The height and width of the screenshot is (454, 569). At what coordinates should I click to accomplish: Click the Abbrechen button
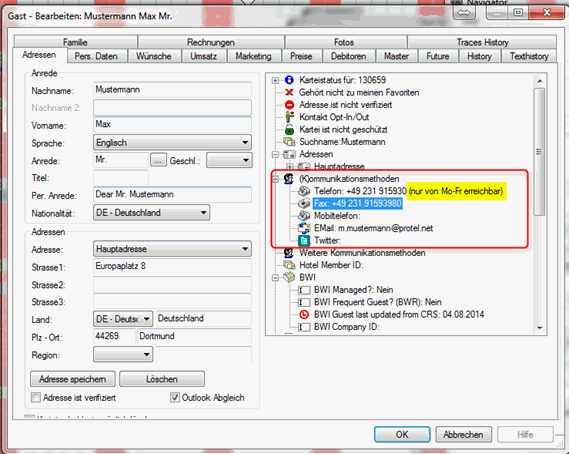click(463, 434)
